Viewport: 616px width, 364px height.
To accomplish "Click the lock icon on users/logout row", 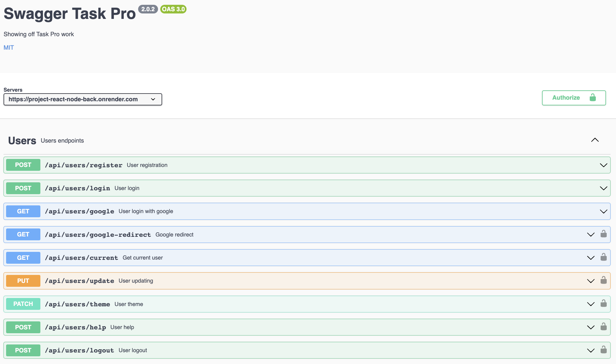I will [604, 350].
